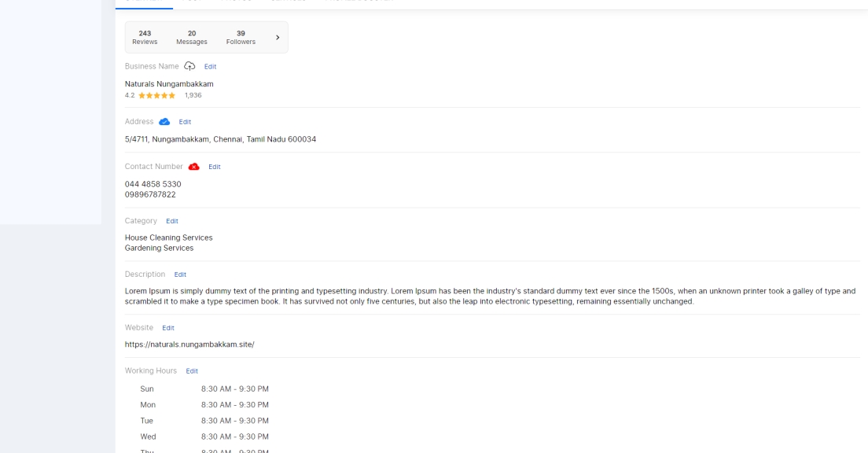
Task: Edit the Website field
Action: (168, 328)
